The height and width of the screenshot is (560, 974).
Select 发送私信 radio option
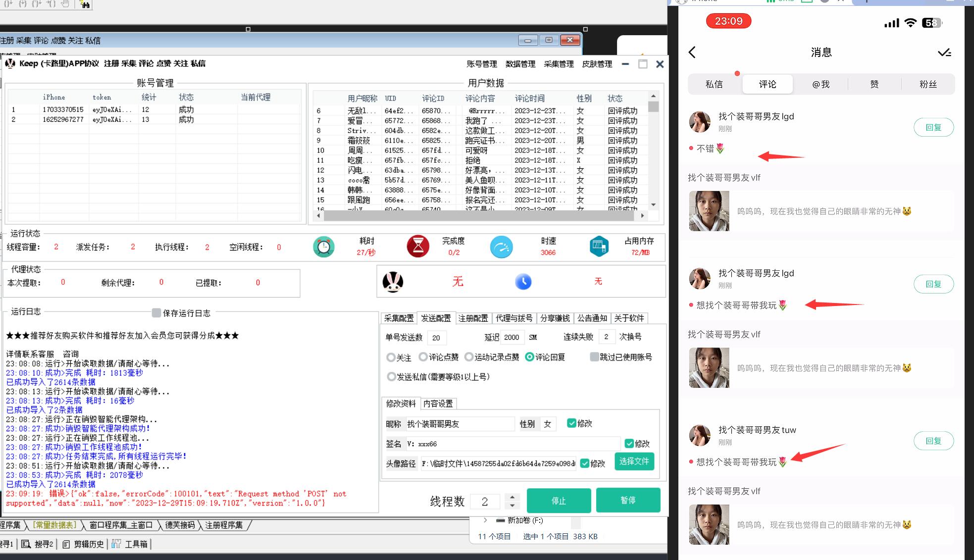click(x=391, y=377)
